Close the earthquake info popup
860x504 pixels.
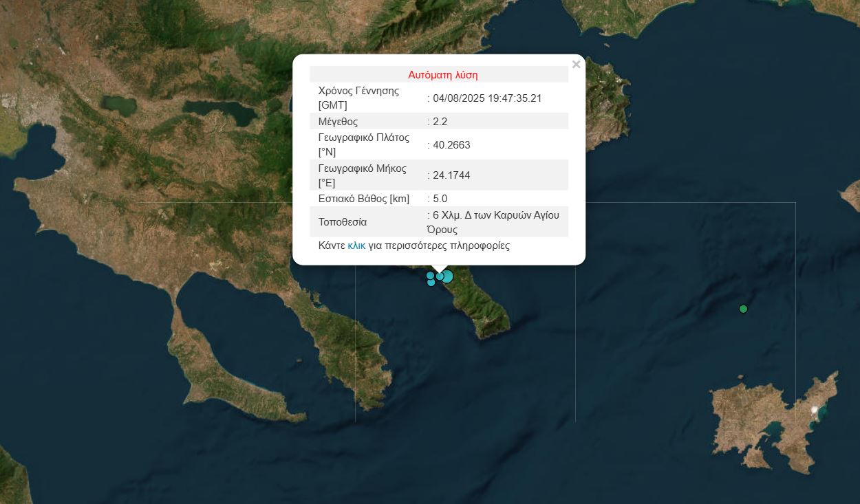[x=576, y=65]
